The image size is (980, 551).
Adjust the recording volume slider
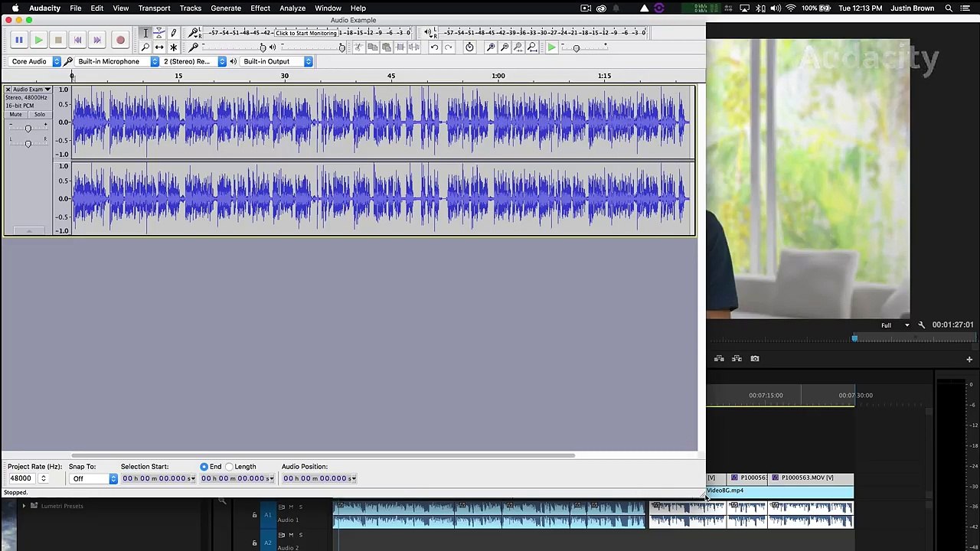pyautogui.click(x=263, y=47)
